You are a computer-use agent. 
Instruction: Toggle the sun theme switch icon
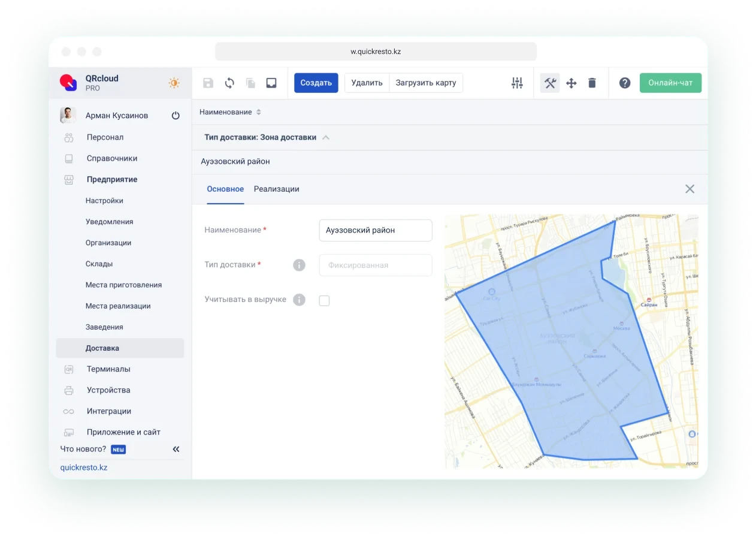[x=174, y=83]
